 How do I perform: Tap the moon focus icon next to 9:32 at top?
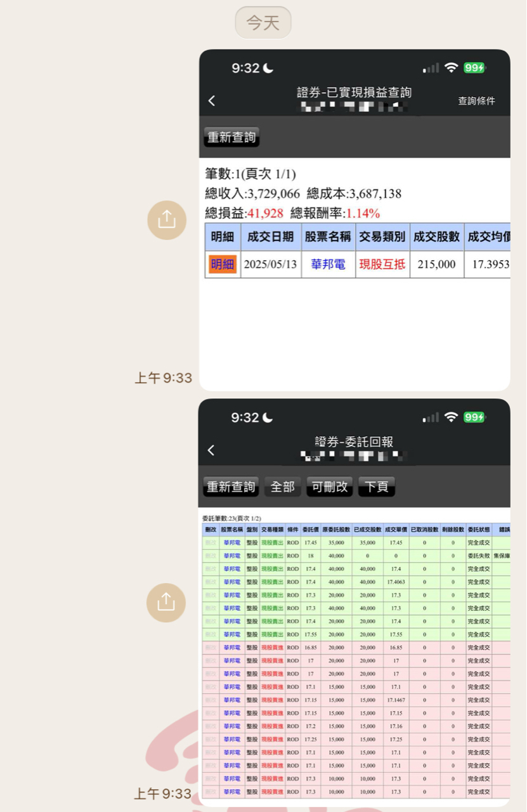click(268, 68)
